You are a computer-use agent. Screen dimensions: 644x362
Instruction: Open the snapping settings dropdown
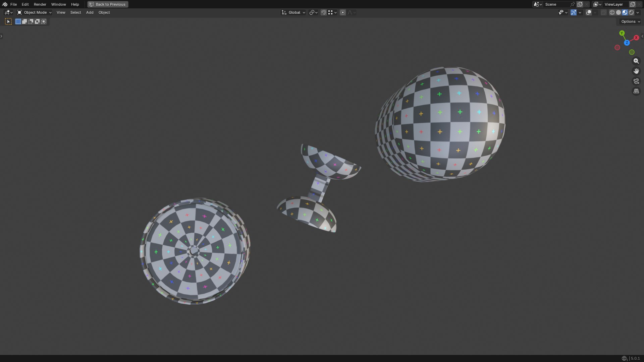[x=332, y=12]
